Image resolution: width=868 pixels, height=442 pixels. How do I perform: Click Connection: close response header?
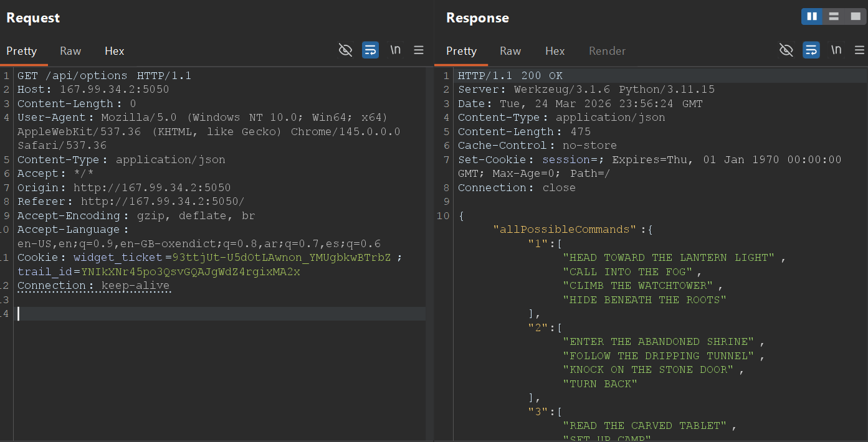517,188
